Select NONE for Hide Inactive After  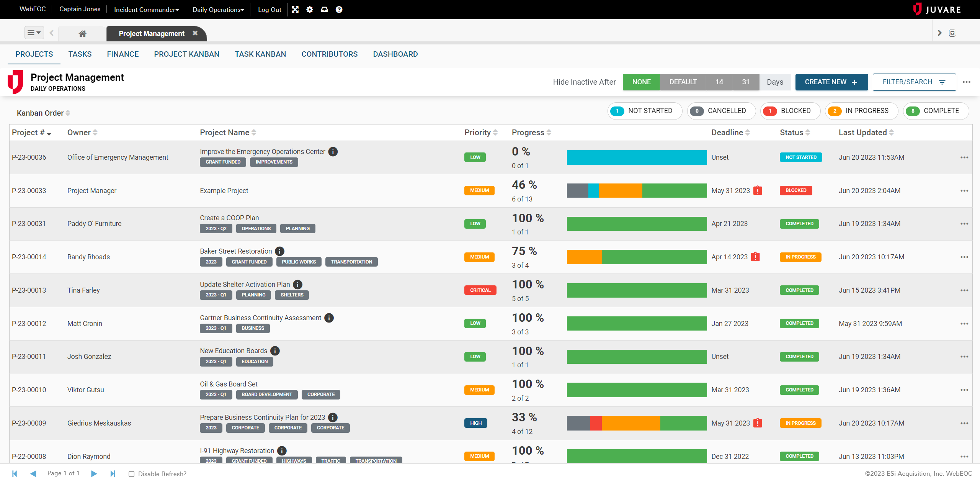pyautogui.click(x=641, y=82)
